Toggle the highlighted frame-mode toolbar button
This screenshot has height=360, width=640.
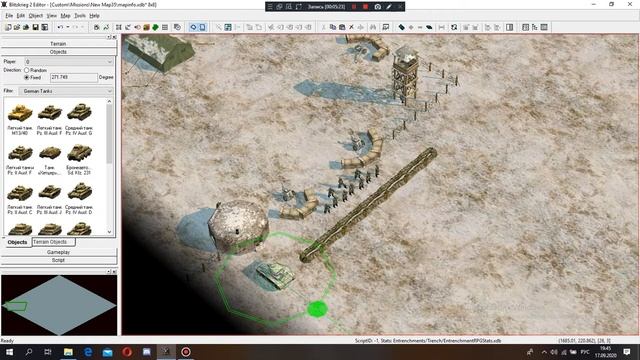tap(202, 27)
